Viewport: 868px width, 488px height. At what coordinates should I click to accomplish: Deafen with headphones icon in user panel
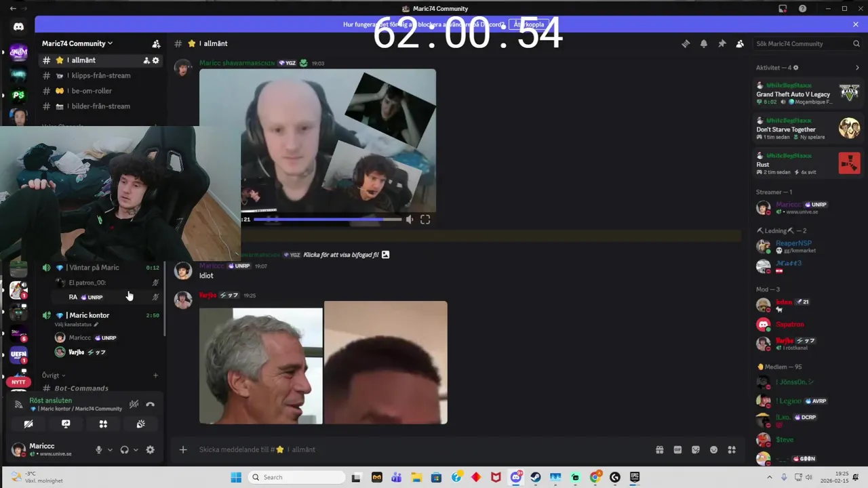point(124,449)
